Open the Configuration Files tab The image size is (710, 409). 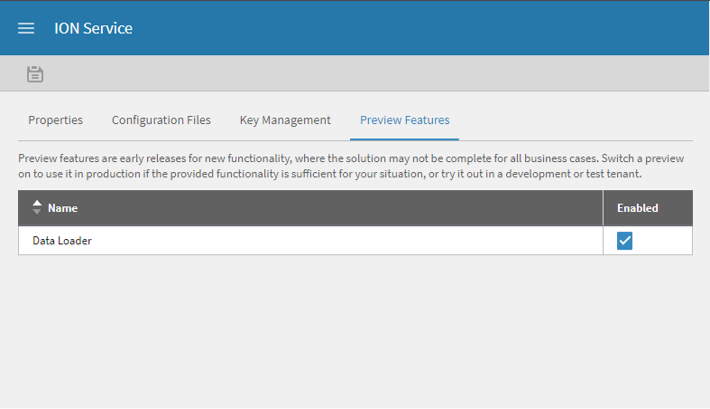pos(161,120)
